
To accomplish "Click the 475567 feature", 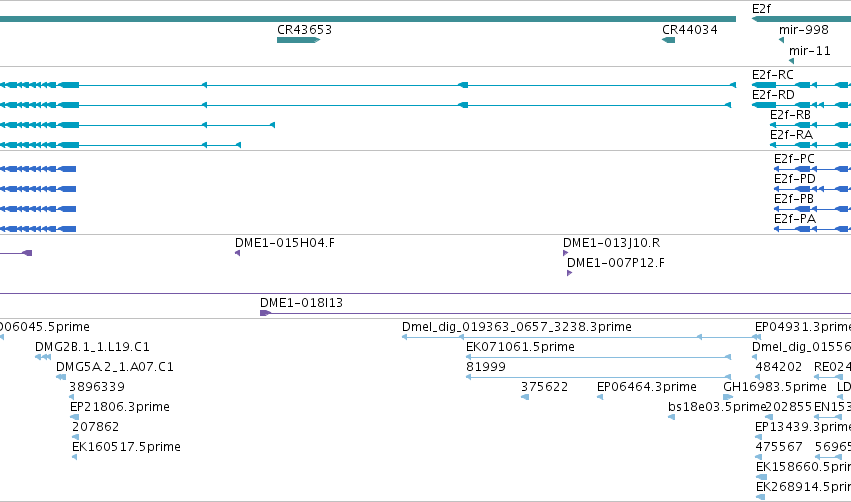I will point(758,457).
